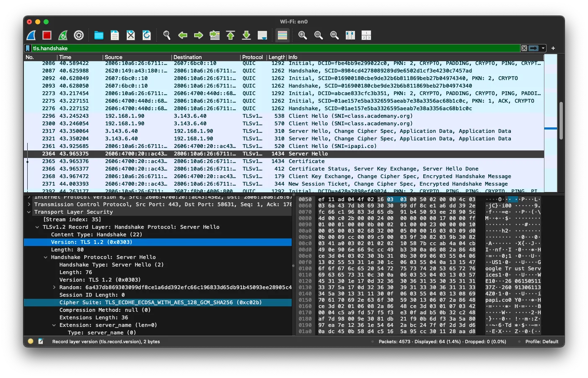Click the expert information status circle
Image resolution: width=588 pixels, height=378 pixels.
point(31,342)
